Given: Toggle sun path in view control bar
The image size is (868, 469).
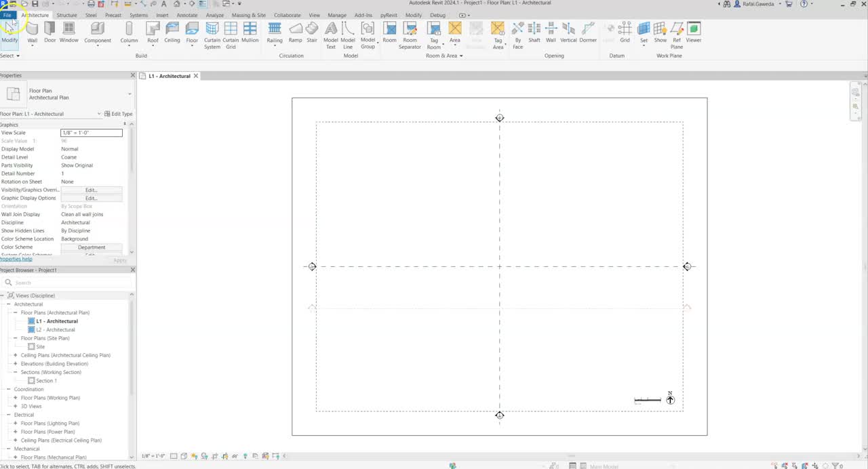Looking at the screenshot, I should point(195,456).
